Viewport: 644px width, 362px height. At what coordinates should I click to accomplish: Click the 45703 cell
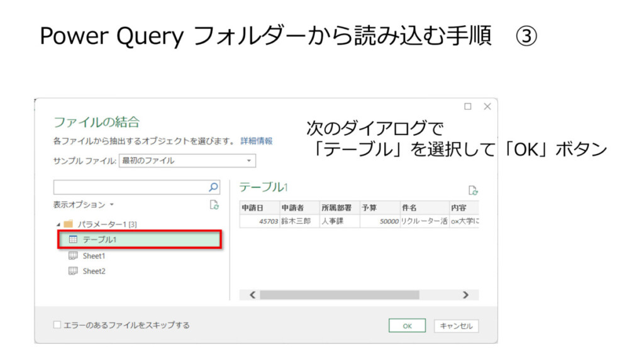[x=259, y=221]
